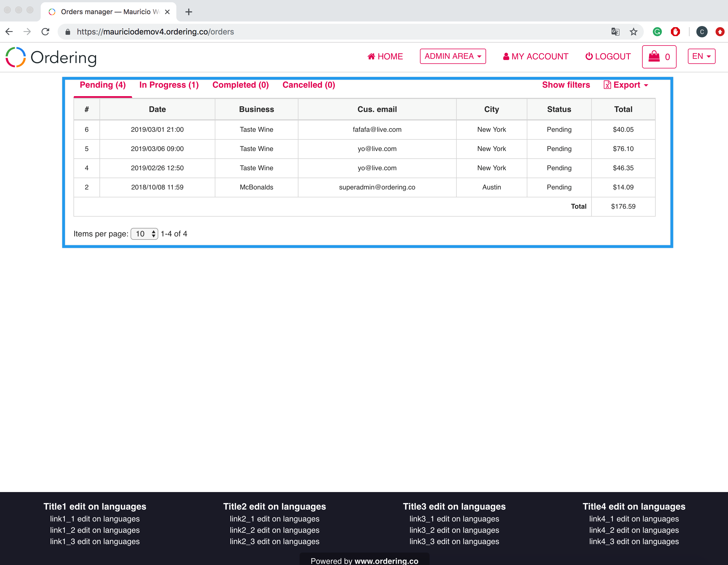Expand the ADMIN AREA dropdown
This screenshot has height=565, width=728.
453,56
